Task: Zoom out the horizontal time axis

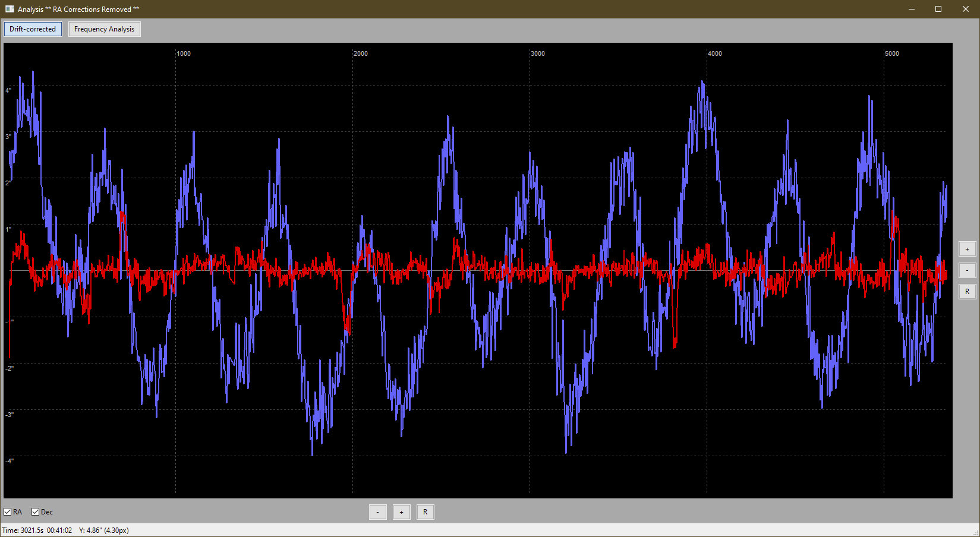Action: click(x=378, y=512)
